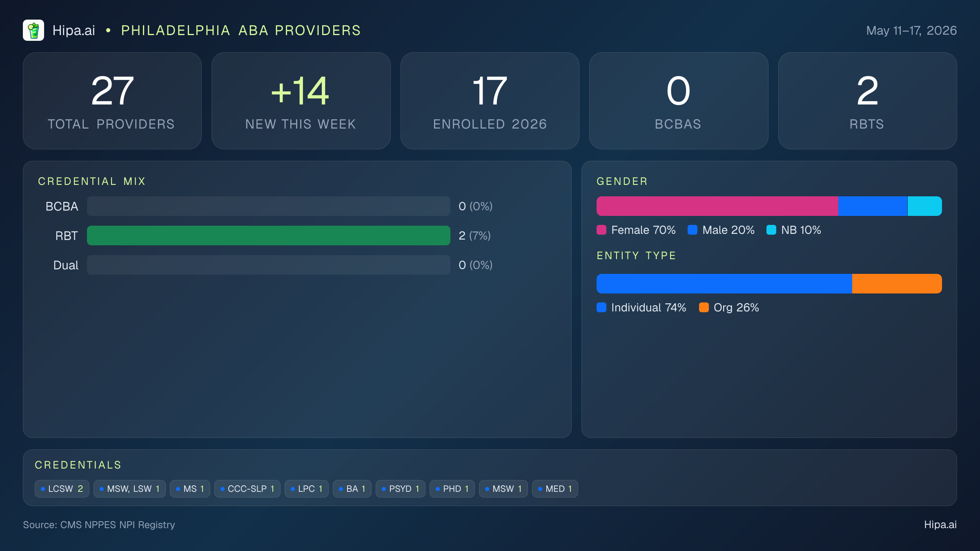Select the LPC 1 credential chip
The image size is (980, 551).
[x=307, y=489]
